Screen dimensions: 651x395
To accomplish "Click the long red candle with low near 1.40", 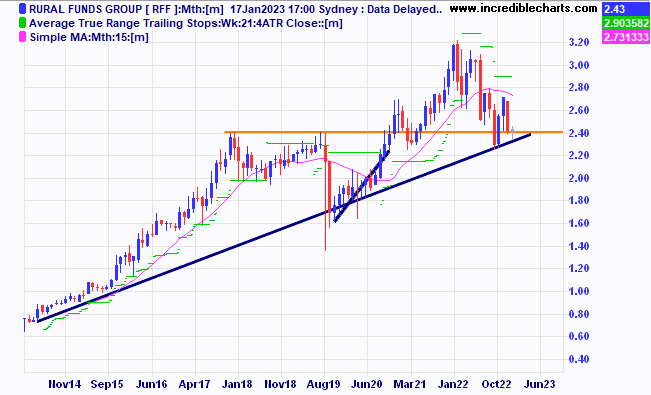I will [x=325, y=192].
